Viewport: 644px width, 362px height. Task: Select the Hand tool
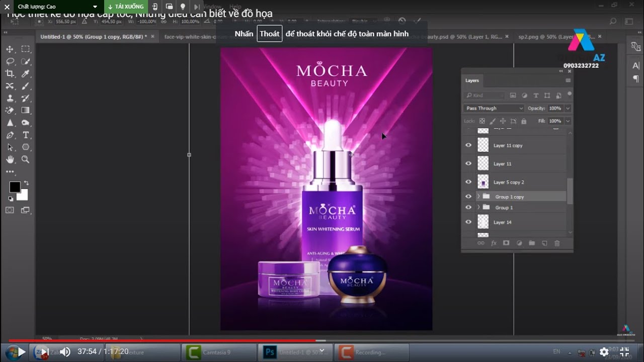point(10,159)
